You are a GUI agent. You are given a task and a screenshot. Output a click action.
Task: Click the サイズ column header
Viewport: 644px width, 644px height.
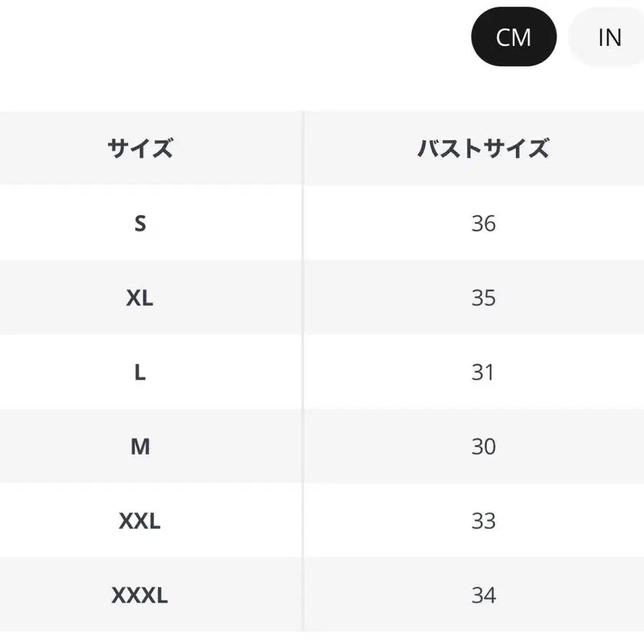click(x=141, y=148)
